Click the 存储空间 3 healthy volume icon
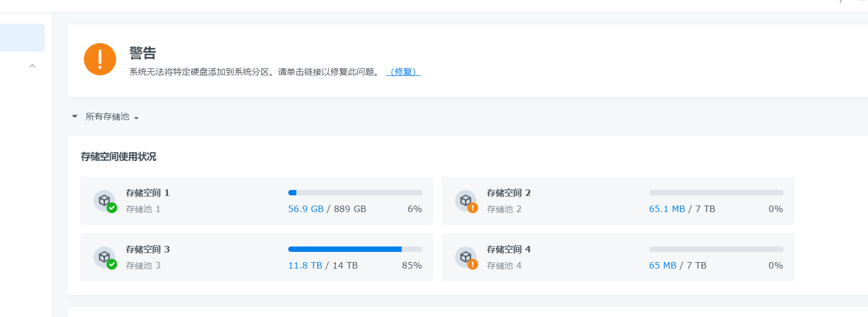 coord(105,257)
